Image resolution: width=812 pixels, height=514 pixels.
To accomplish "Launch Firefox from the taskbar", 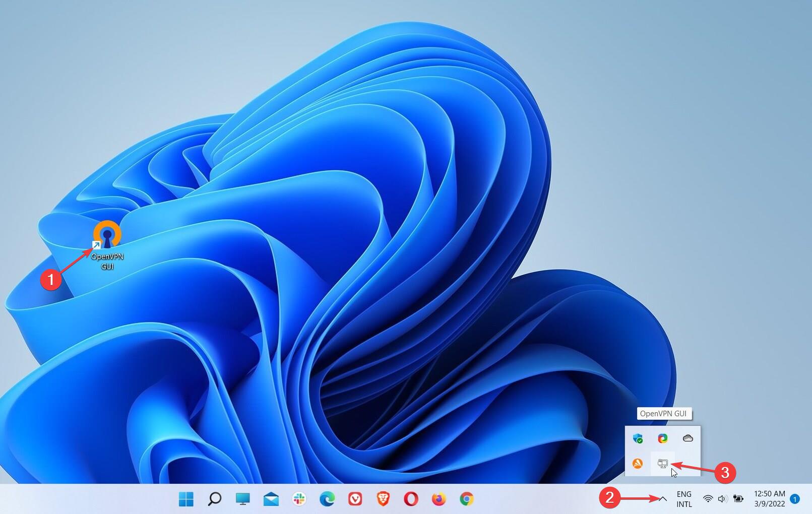I will tap(439, 499).
